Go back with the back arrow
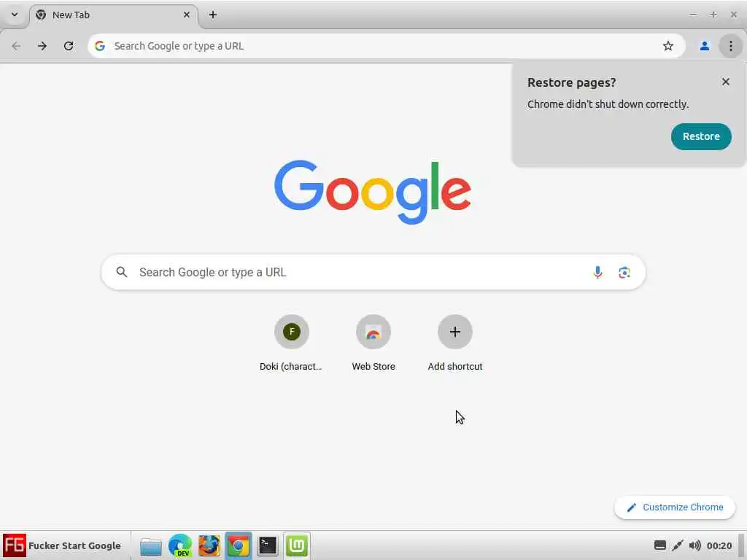This screenshot has height=560, width=747. 16,46
